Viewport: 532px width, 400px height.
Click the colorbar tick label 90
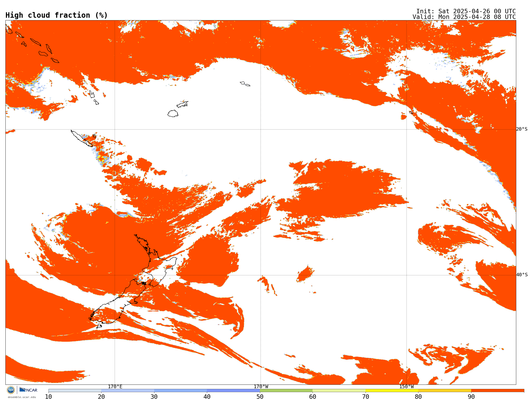pyautogui.click(x=471, y=397)
